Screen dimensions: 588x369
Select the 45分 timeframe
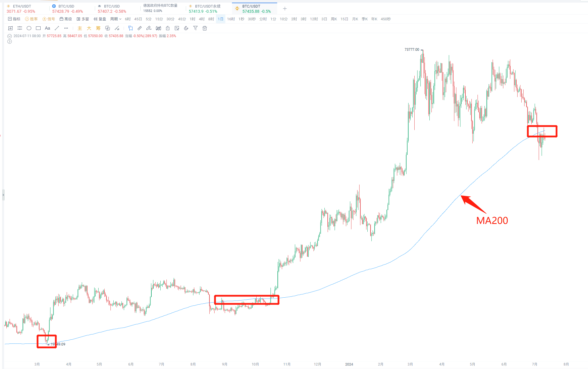tap(182, 19)
